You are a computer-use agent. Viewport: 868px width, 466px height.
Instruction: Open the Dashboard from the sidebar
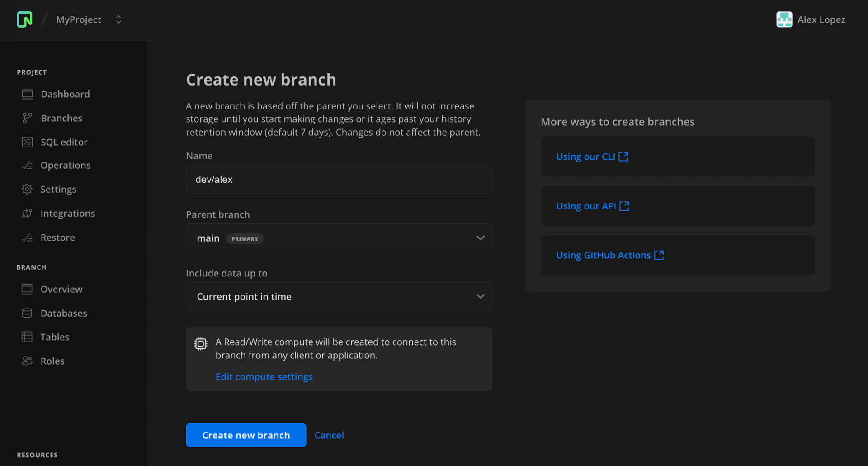(x=65, y=94)
